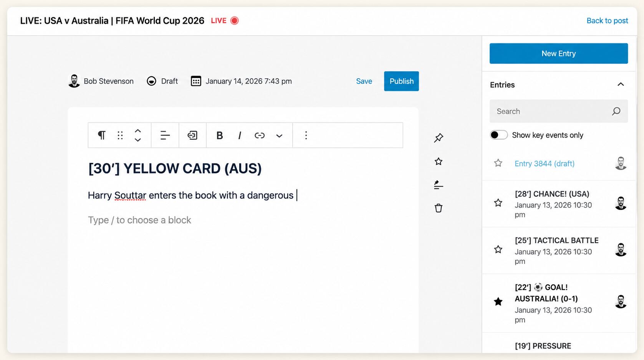Open the [19'] PRESSURE entry
644x360 pixels.
pos(543,346)
